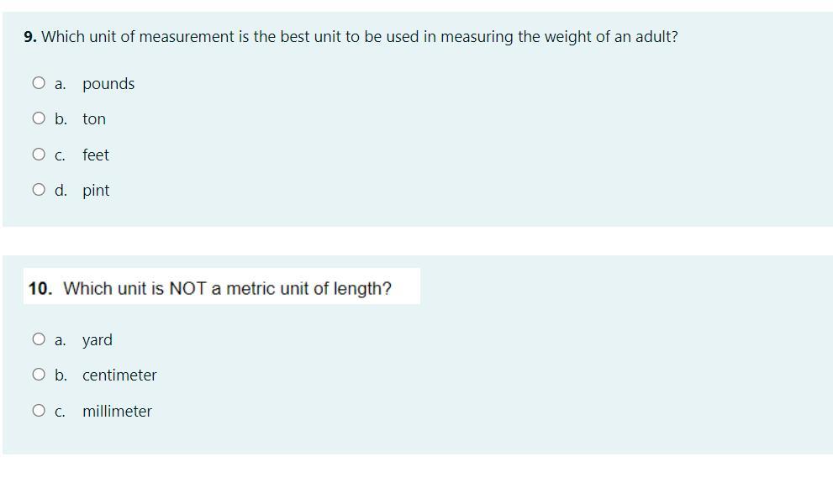The width and height of the screenshot is (833, 504).
Task: Click the bold number 10 label
Action: click(x=40, y=289)
